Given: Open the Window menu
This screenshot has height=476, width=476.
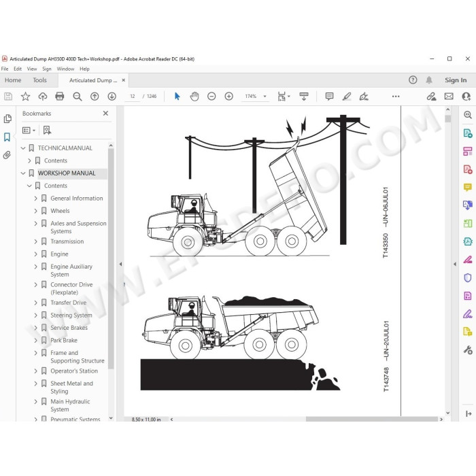Looking at the screenshot, I should point(65,69).
